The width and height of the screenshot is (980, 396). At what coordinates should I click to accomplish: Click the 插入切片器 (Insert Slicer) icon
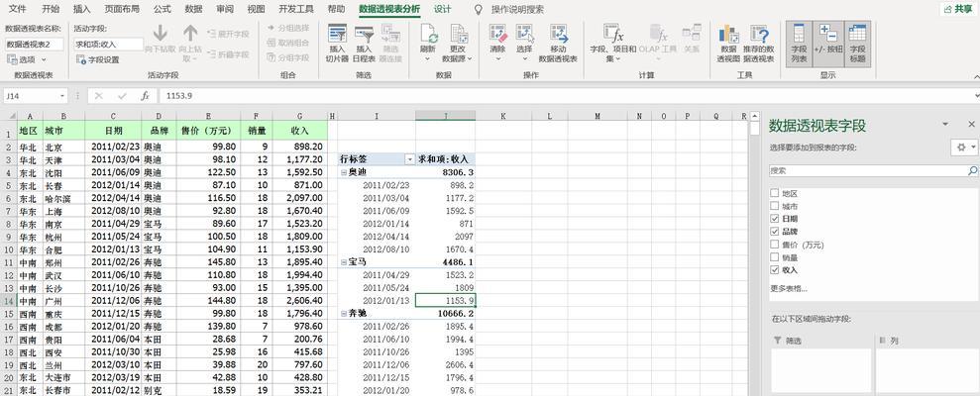tap(337, 35)
